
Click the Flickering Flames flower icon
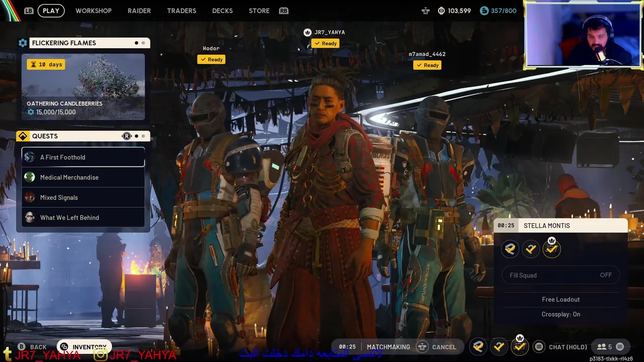click(23, 43)
